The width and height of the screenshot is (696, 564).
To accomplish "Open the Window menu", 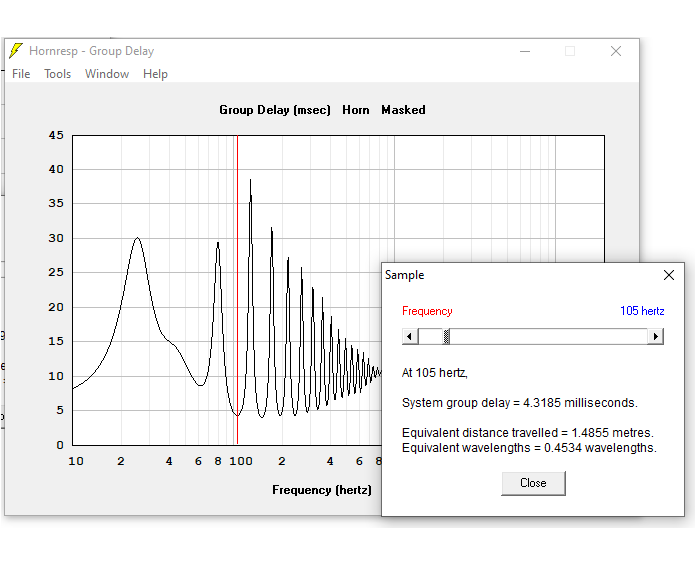I will 107,74.
